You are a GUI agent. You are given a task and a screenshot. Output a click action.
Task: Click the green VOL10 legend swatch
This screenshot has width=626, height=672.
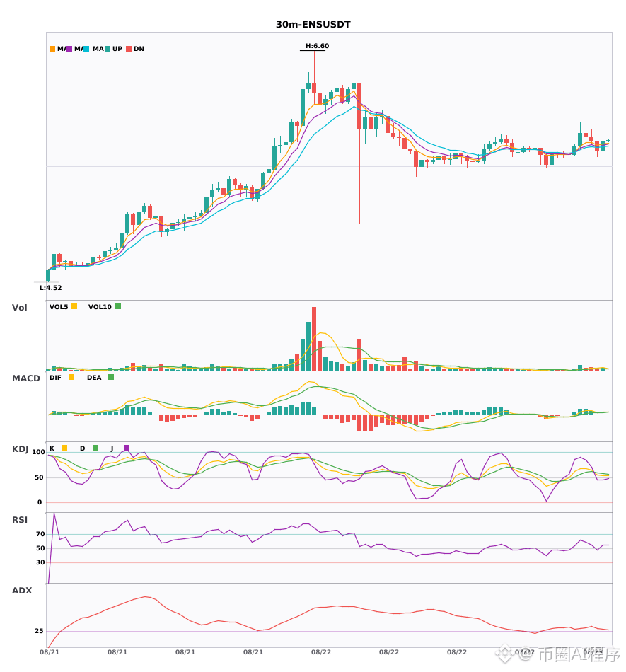[118, 306]
